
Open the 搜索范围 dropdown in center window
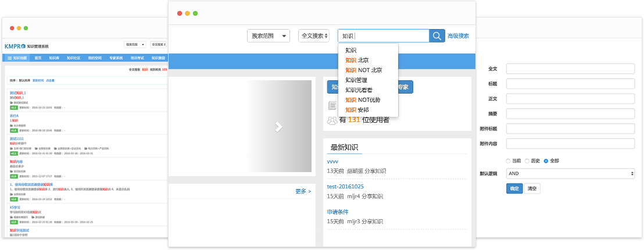point(268,36)
